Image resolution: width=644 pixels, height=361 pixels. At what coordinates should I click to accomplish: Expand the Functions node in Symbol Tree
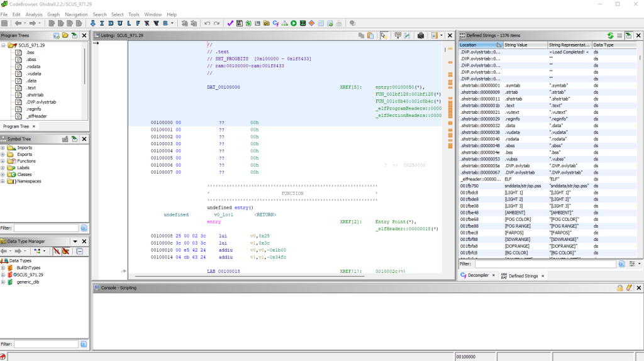click(x=3, y=161)
